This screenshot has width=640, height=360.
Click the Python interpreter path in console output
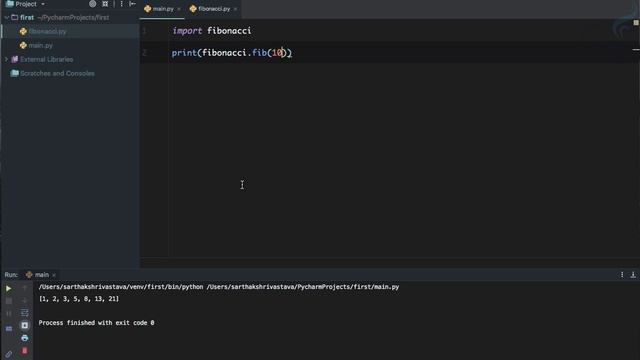point(121,287)
